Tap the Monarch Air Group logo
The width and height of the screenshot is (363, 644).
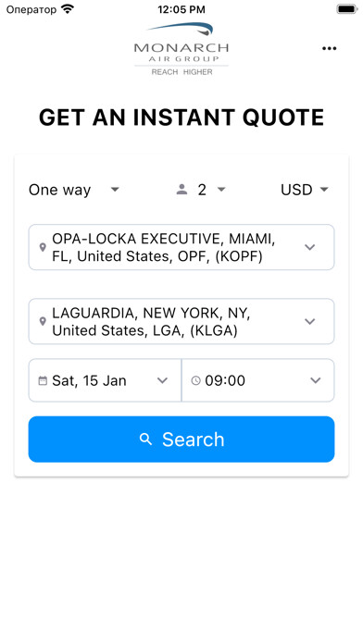click(181, 49)
